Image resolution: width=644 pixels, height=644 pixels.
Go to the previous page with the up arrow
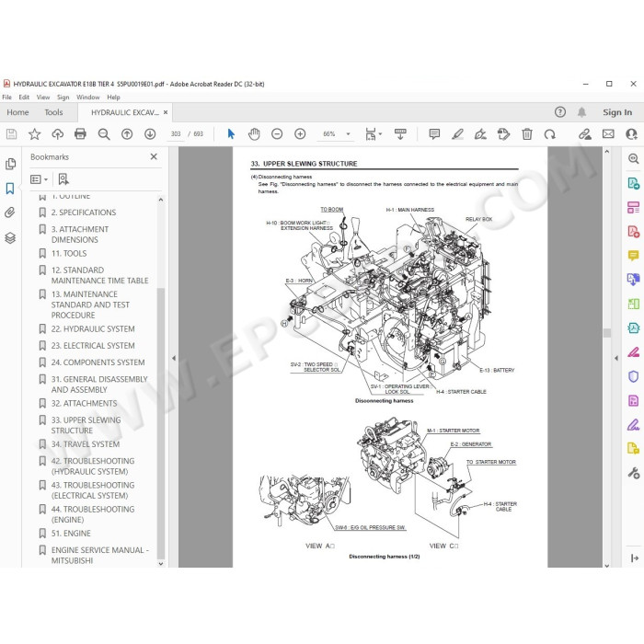[127, 134]
